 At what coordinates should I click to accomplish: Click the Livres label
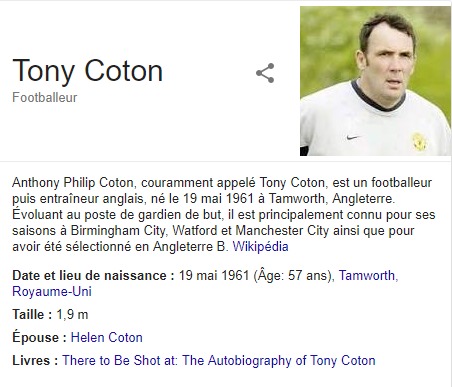[x=35, y=361]
